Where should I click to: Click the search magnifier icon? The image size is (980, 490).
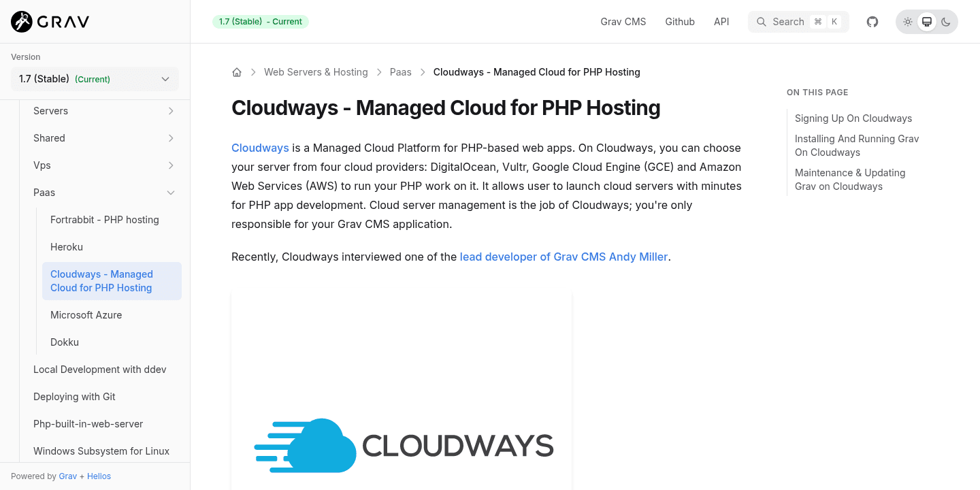(762, 22)
